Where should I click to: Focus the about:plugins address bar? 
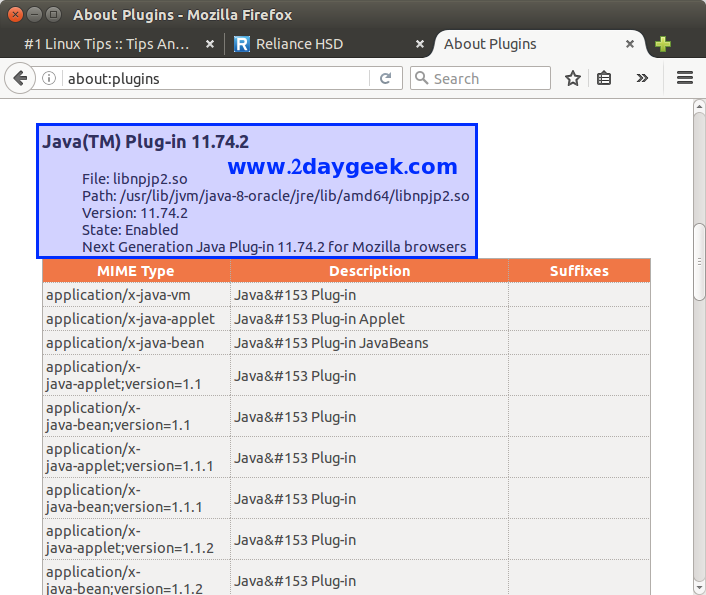click(216, 78)
